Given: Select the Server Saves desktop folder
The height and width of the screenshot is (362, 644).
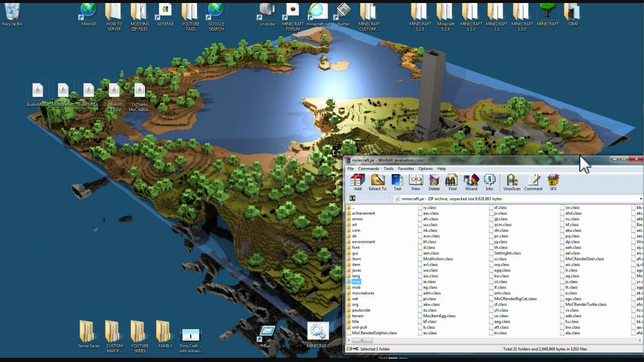Looking at the screenshot, I should click(x=89, y=335).
